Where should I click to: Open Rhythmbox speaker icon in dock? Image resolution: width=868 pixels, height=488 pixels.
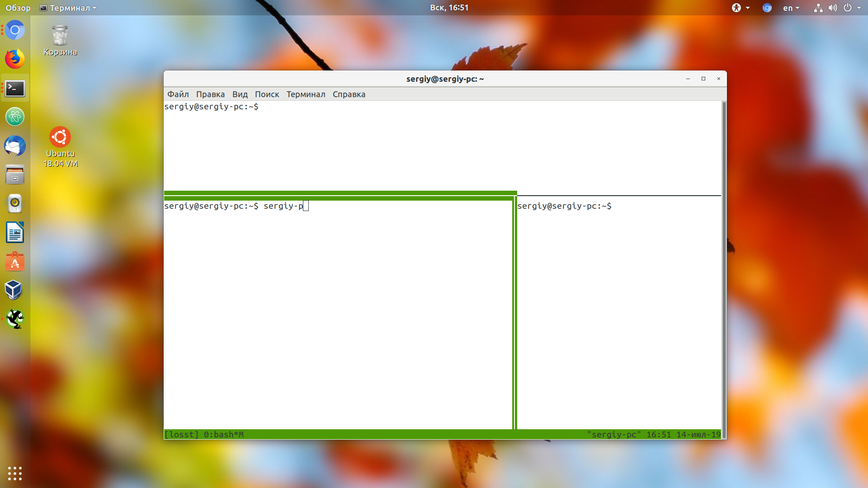pyautogui.click(x=15, y=204)
